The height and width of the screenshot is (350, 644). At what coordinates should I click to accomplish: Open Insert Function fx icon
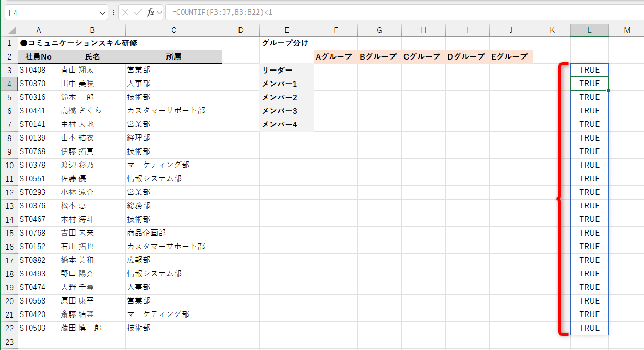point(150,12)
